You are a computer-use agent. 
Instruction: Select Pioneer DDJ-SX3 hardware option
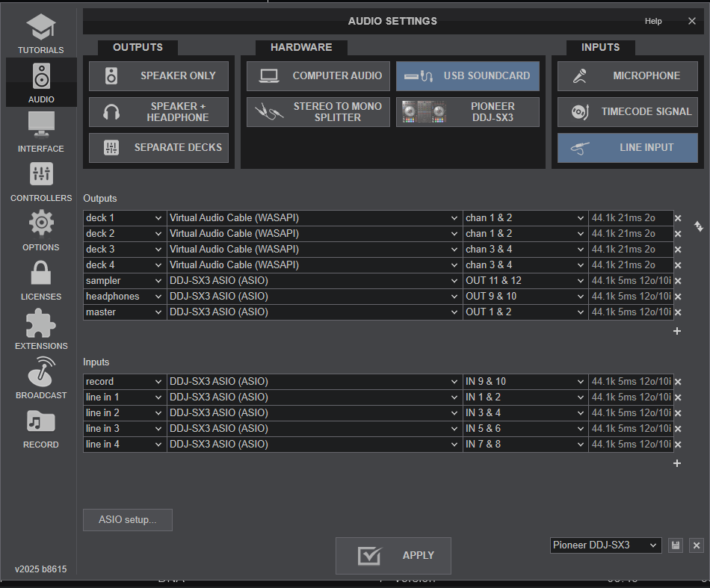468,112
